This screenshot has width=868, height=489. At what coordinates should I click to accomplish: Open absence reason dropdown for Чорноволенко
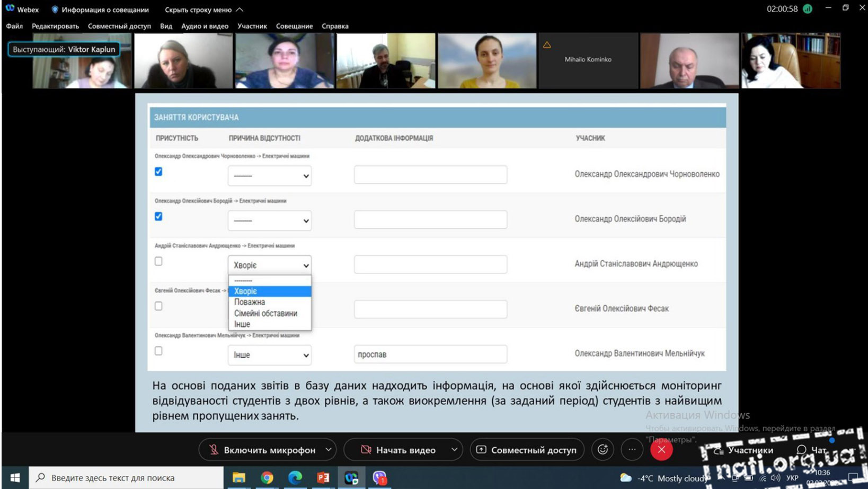click(270, 176)
